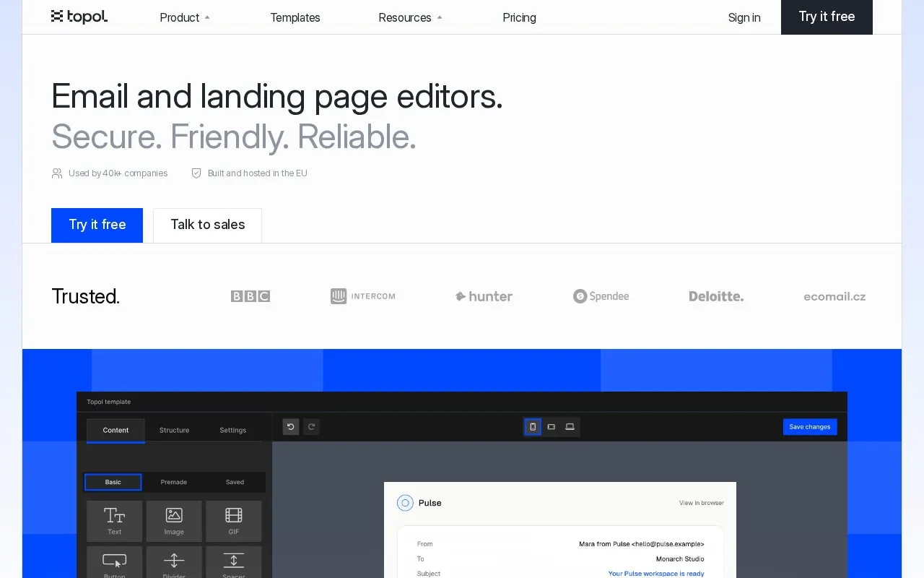This screenshot has height=578, width=924.
Task: Expand the Product menu
Action: 185,17
